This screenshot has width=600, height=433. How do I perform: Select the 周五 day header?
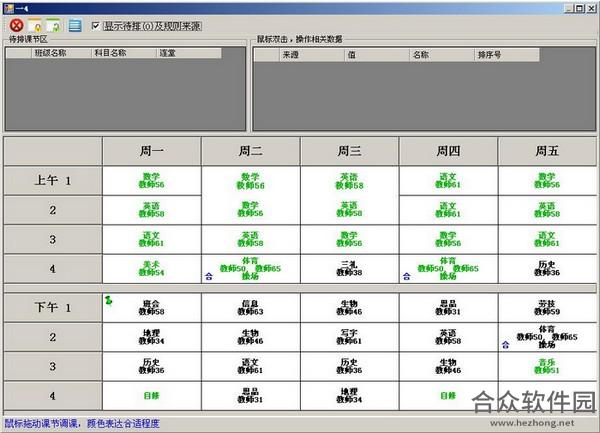(x=547, y=151)
